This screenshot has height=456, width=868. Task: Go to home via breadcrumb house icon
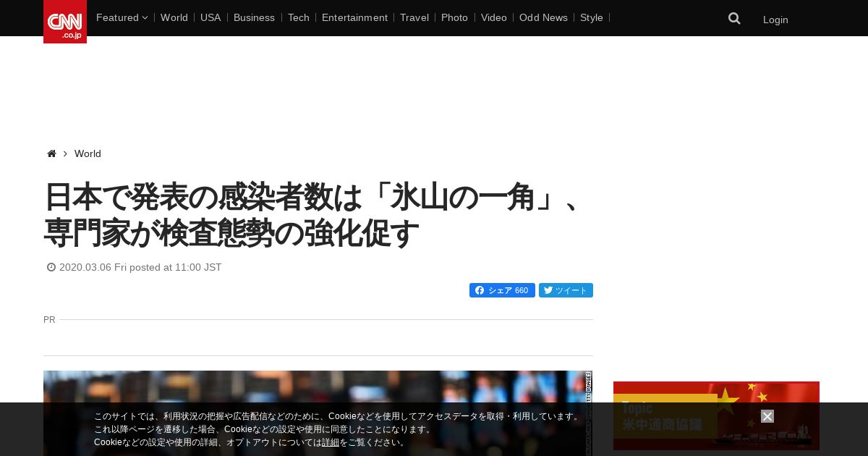[x=51, y=153]
